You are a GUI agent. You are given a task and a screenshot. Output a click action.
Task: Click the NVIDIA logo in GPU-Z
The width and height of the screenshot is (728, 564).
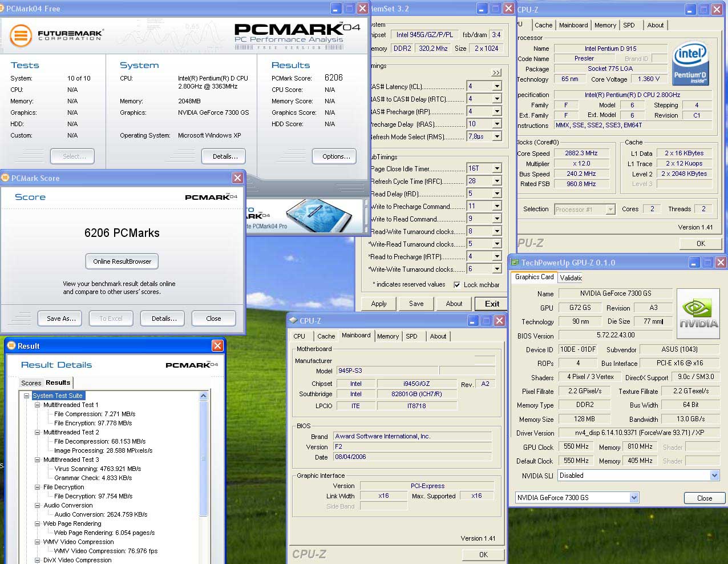(699, 312)
